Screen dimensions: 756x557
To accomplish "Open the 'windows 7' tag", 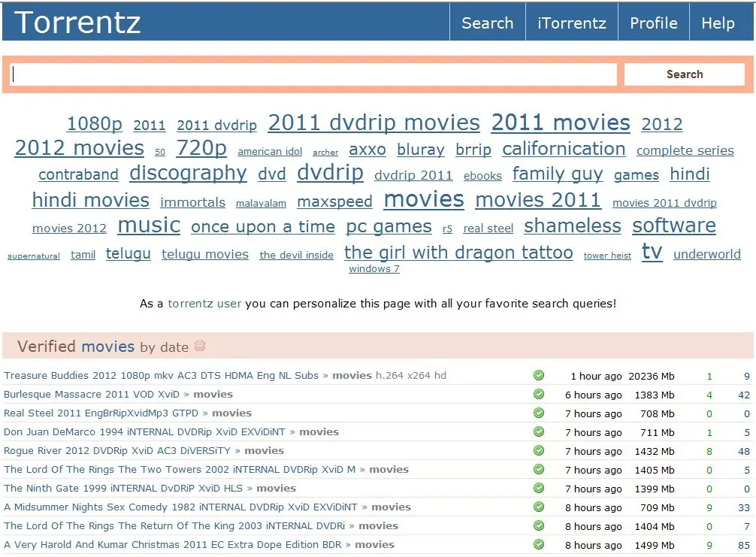I will pos(374,268).
